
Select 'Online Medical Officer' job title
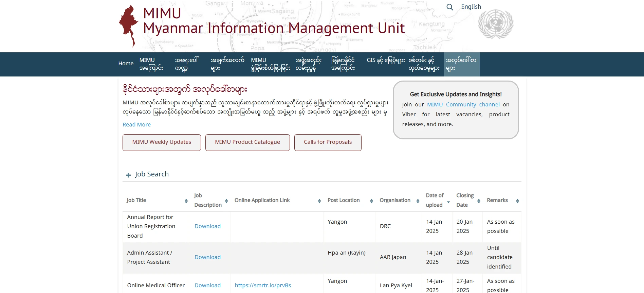(156, 286)
